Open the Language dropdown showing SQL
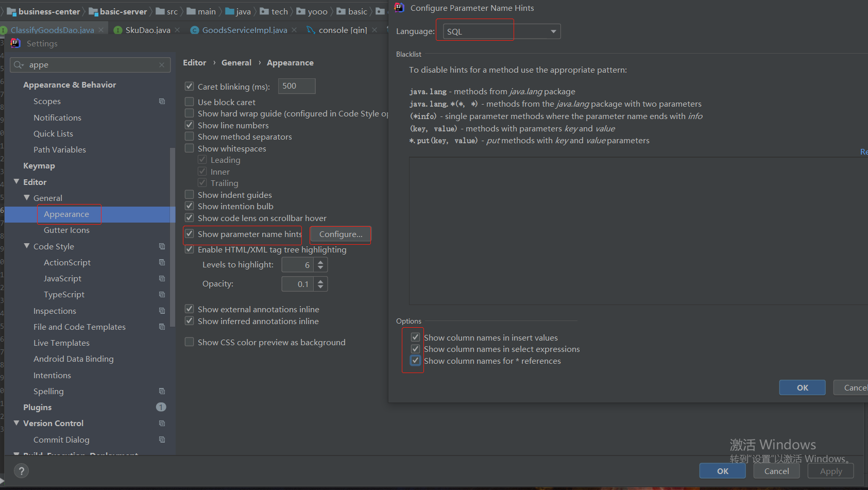The image size is (868, 490). pyautogui.click(x=553, y=31)
